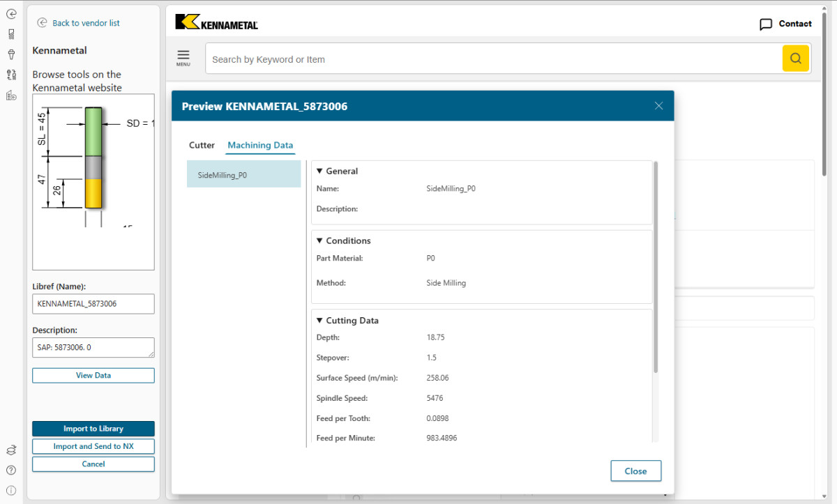Click the layers refresh icon in sidebar
Image resolution: width=837 pixels, height=504 pixels.
point(11,450)
